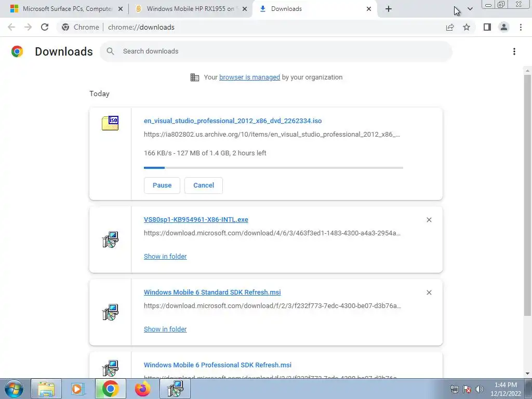Pause the Visual Studio ISO download
The image size is (532, 399).
[x=162, y=185]
